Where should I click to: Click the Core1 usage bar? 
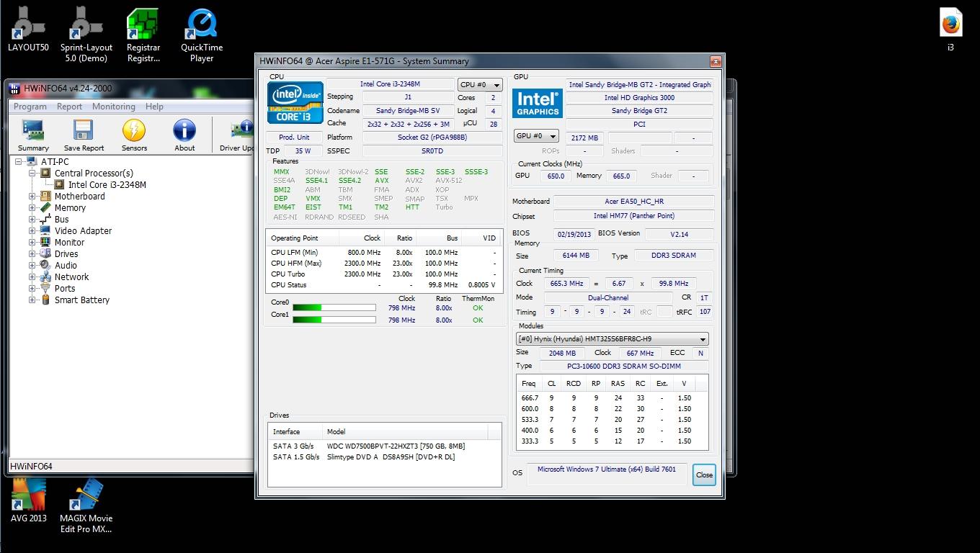[334, 320]
